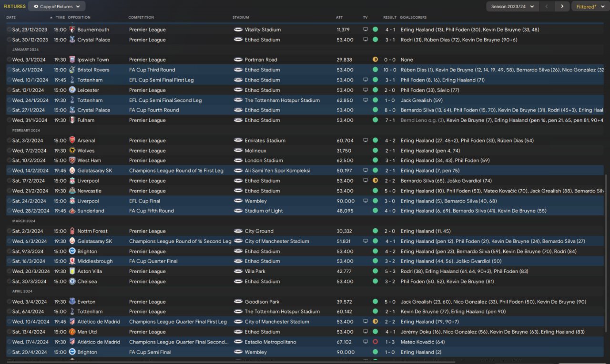Click the "FA Cup Quarter Final" competition text
Screen dimensions: 610x364
153,261
